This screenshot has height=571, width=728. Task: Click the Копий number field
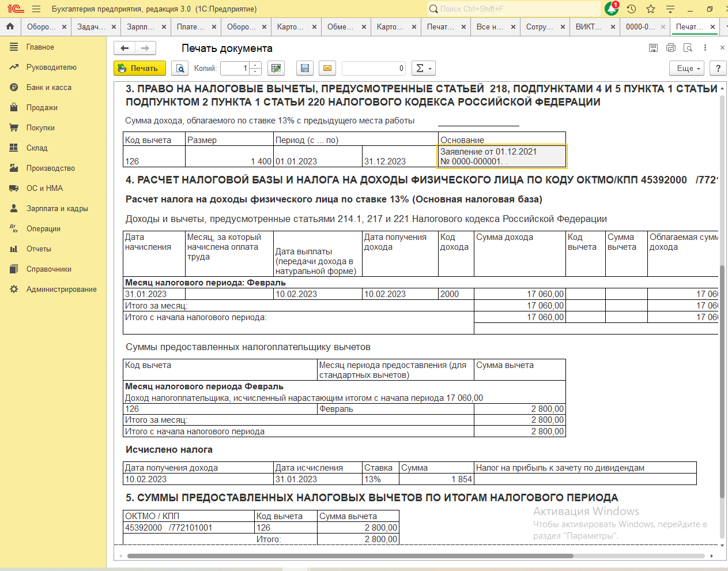(x=235, y=68)
